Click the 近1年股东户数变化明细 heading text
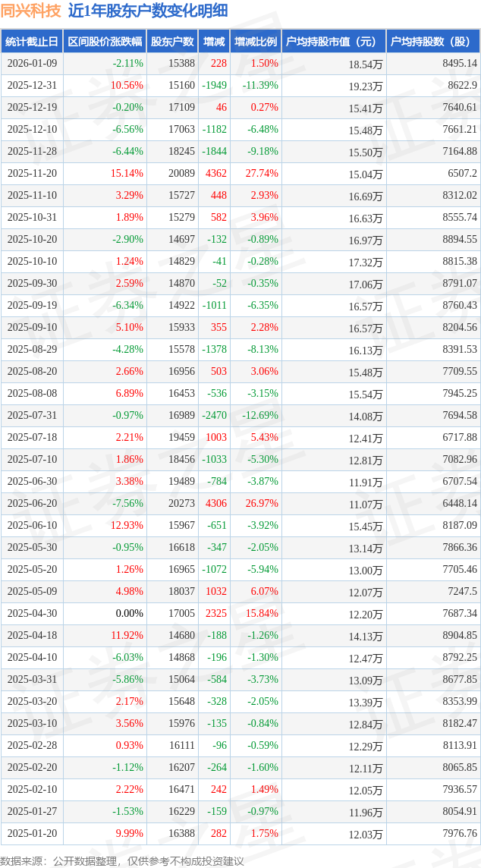The width and height of the screenshot is (481, 868). [147, 11]
